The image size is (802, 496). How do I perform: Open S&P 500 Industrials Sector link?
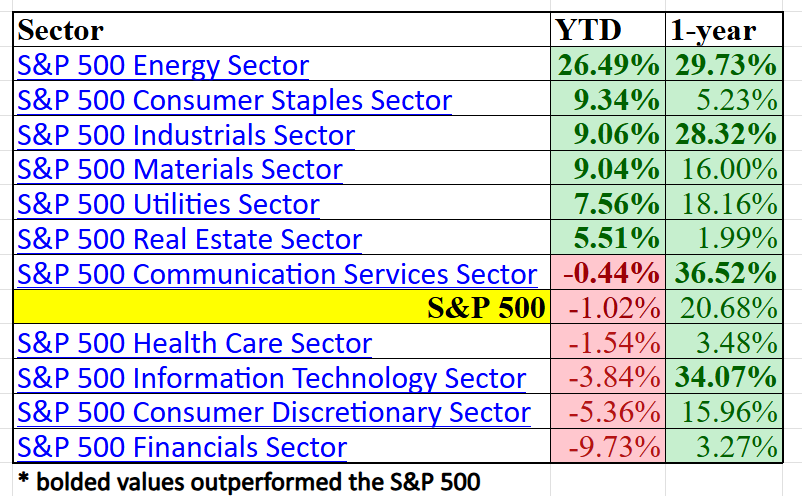pyautogui.click(x=187, y=135)
